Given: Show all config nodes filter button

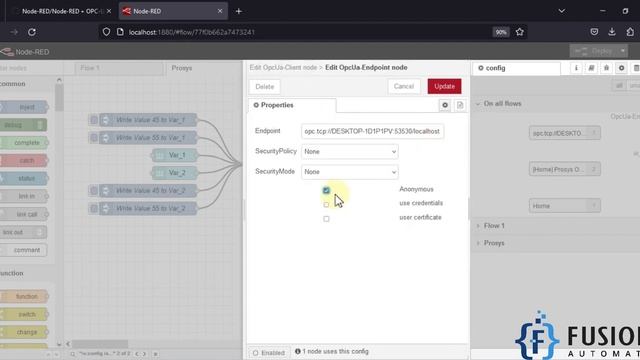Looking at the screenshot, I should (619, 85).
